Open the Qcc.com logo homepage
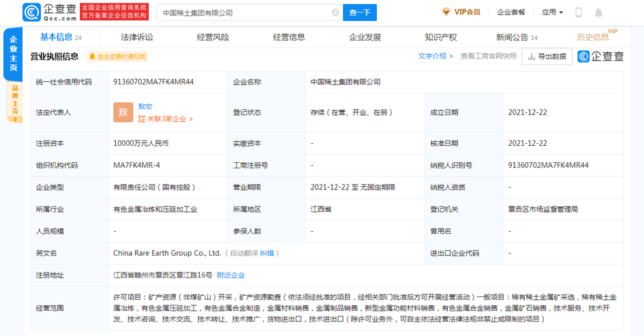This screenshot has width=644, height=336. [x=50, y=12]
